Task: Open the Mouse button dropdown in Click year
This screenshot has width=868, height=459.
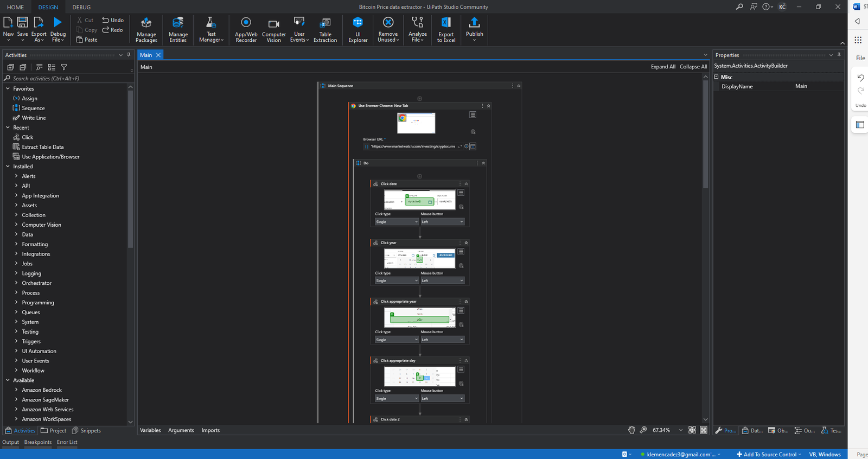Action: coord(442,280)
